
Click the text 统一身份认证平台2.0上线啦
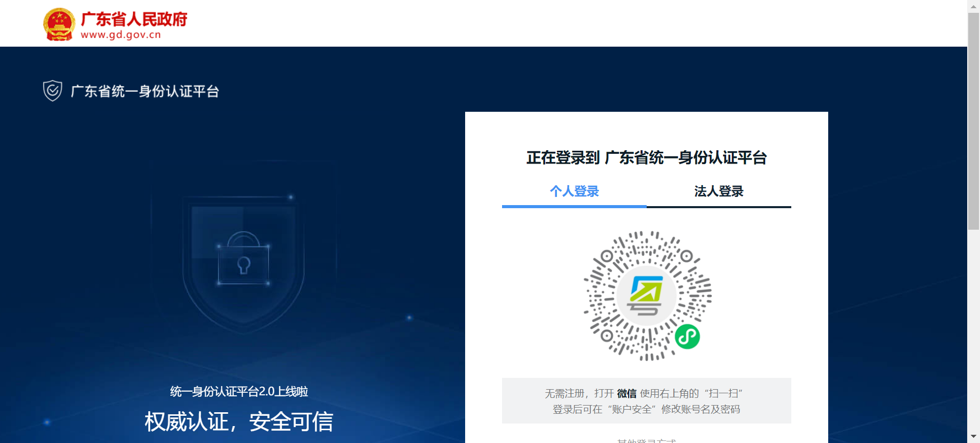tap(239, 392)
